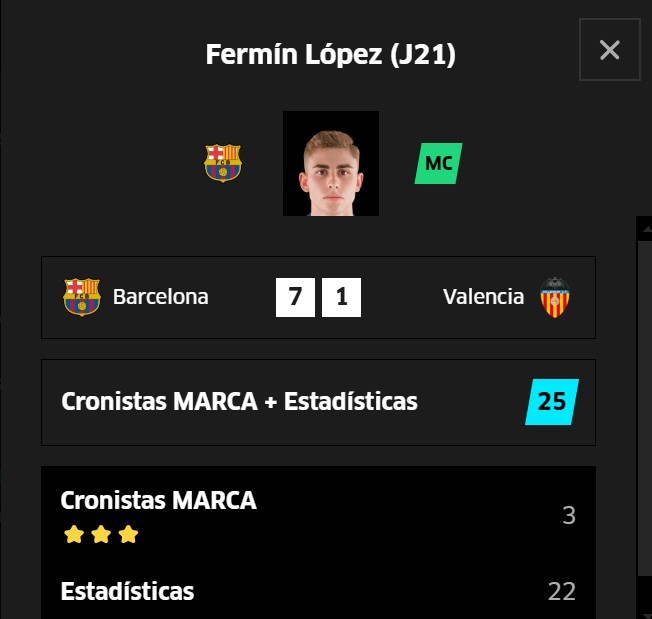Click the second yellow rating star
This screenshot has height=619, width=652.
tap(101, 534)
